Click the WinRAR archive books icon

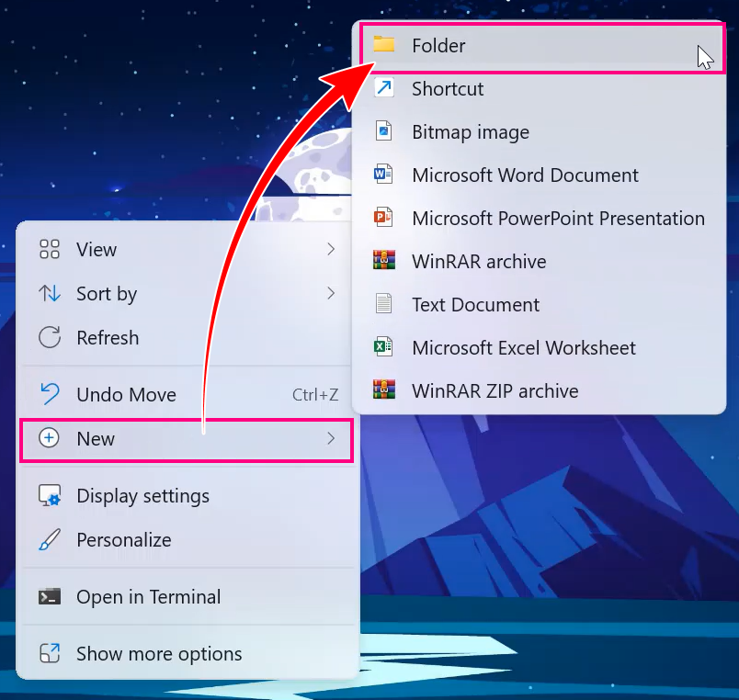point(383,261)
